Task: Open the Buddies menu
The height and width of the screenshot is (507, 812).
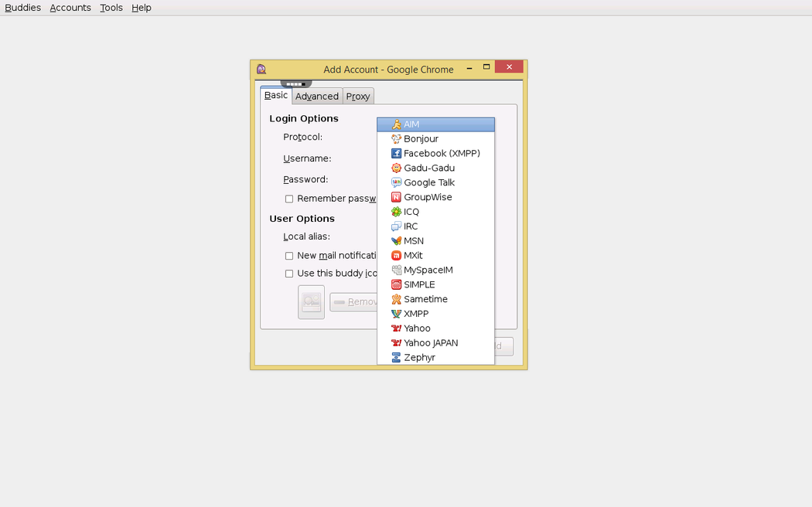Action: (x=22, y=8)
